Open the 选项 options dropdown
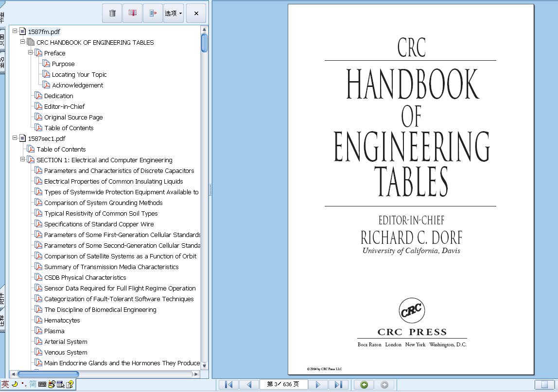Screen dimensions: 558x392 pyautogui.click(x=174, y=13)
